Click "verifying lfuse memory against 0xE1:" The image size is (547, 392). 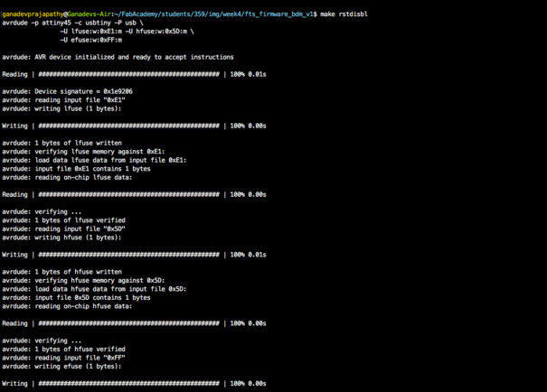pos(99,152)
